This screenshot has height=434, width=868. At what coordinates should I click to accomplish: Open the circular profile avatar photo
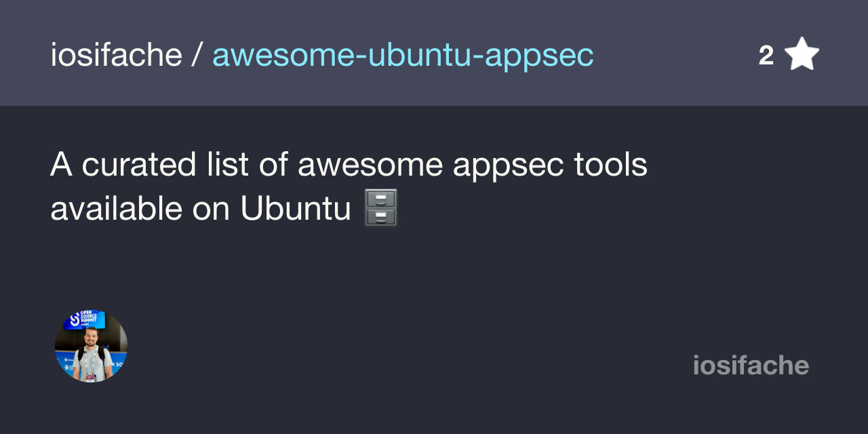coord(91,347)
